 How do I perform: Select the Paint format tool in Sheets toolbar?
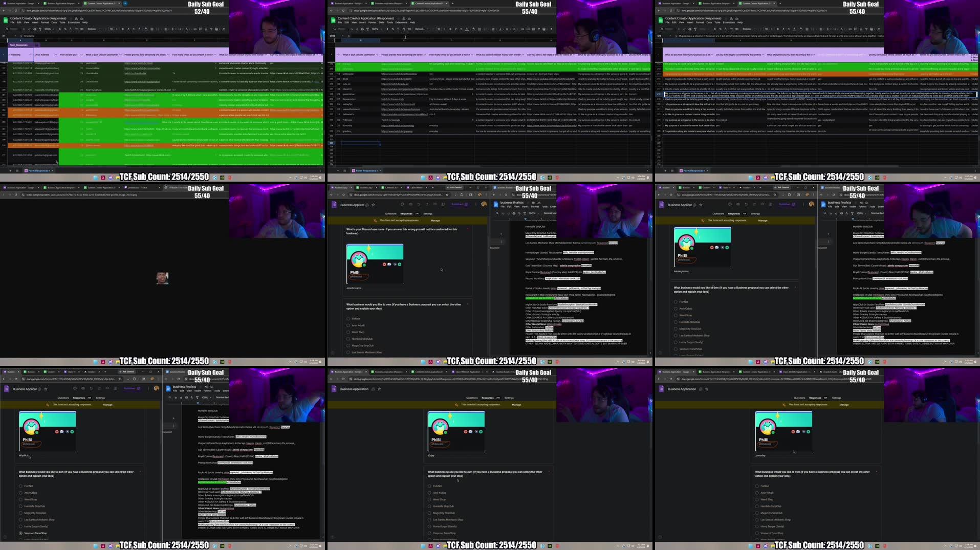[x=40, y=29]
